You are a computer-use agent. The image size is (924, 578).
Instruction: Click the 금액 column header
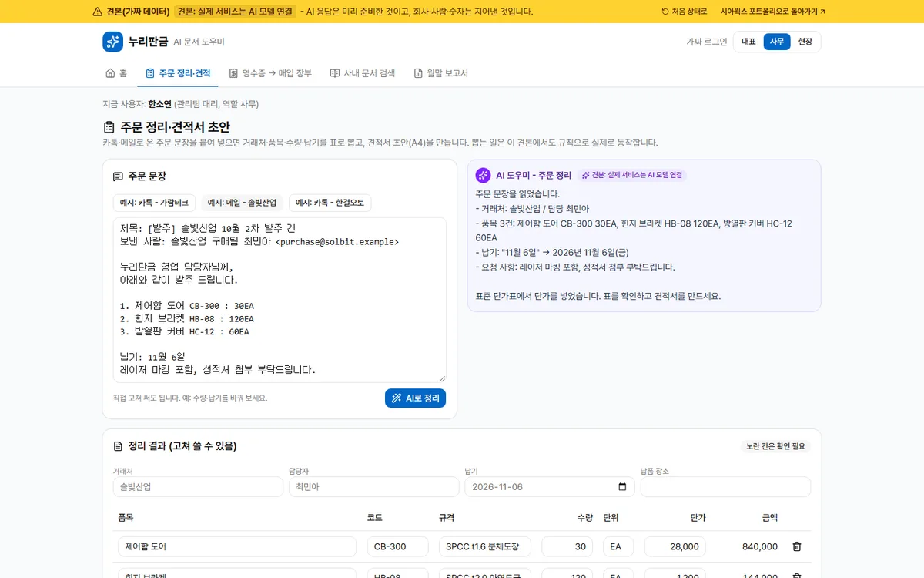(770, 517)
